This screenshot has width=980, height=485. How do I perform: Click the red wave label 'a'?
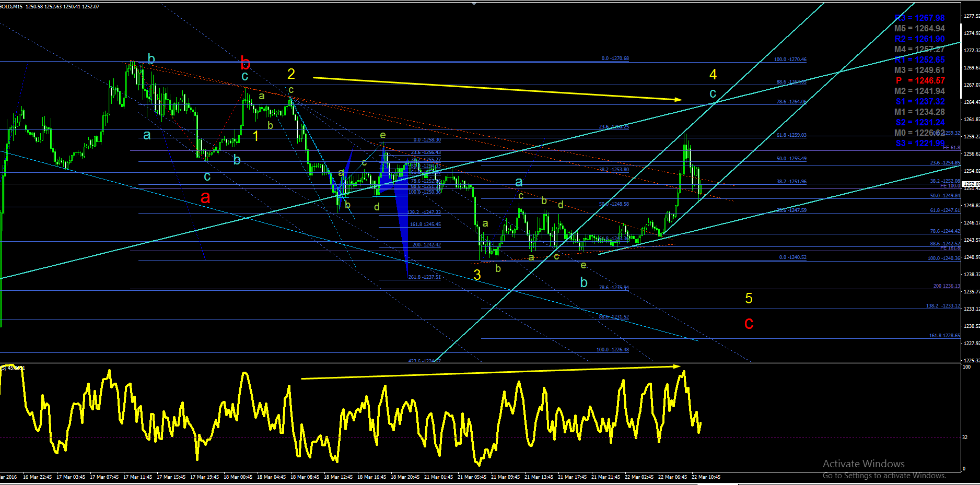coord(205,197)
